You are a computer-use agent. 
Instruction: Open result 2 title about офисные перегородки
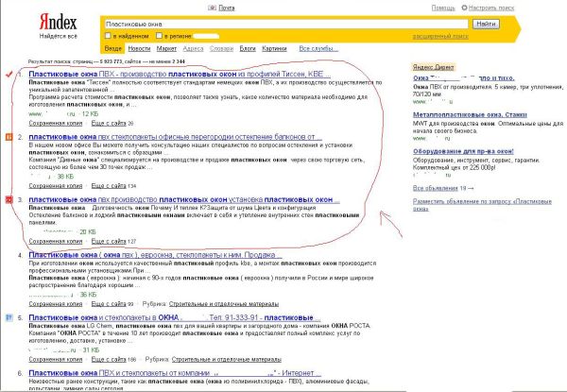[175, 137]
